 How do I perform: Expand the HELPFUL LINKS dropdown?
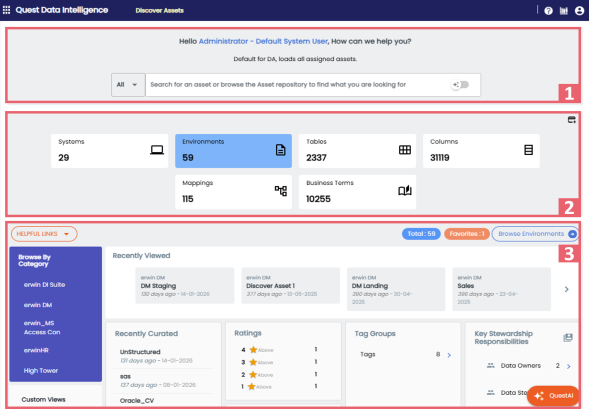[44, 234]
